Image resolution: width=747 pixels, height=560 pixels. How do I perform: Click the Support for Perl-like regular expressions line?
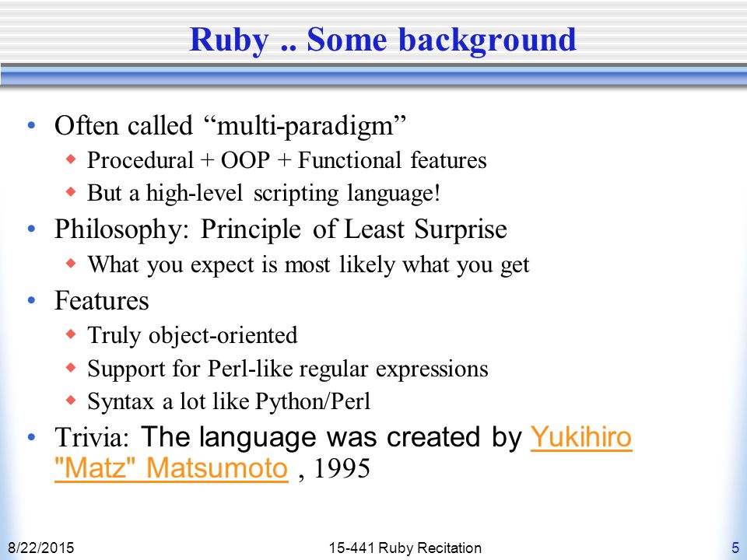pyautogui.click(x=288, y=369)
